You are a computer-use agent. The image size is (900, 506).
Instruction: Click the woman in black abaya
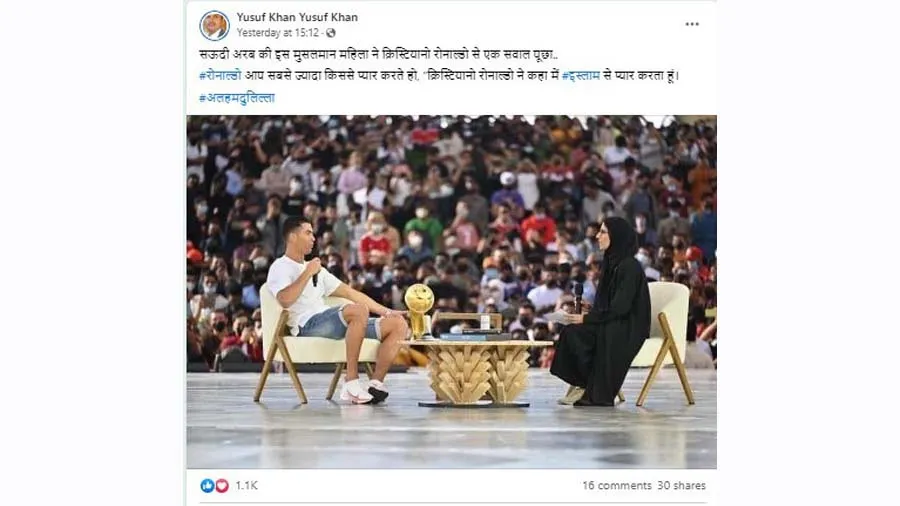(x=602, y=313)
